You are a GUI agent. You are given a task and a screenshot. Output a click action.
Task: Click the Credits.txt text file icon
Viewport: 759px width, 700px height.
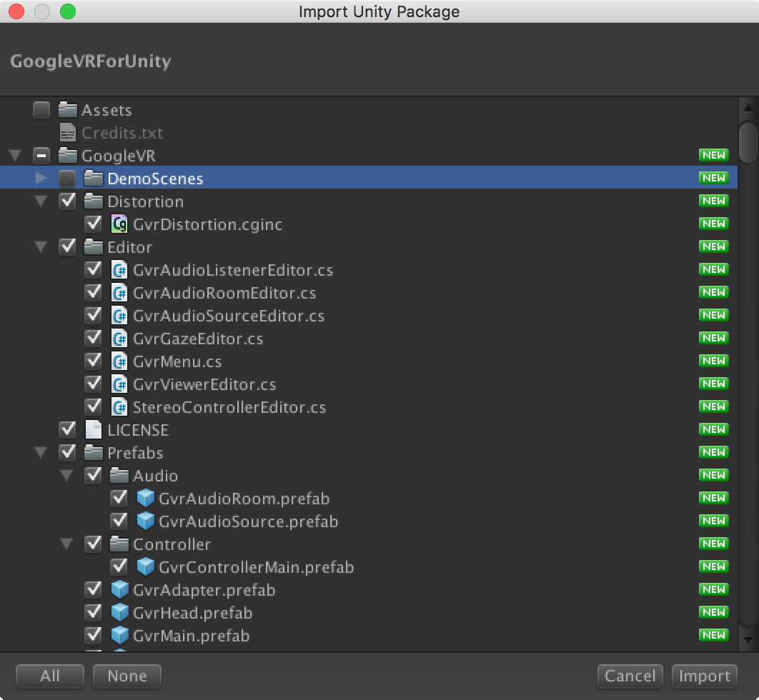68,133
